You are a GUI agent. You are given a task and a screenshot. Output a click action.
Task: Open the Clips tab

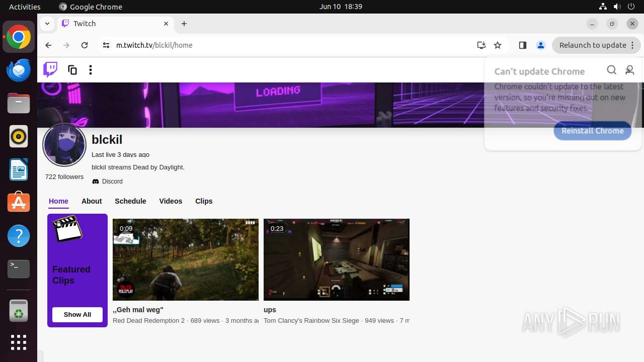[x=204, y=201]
